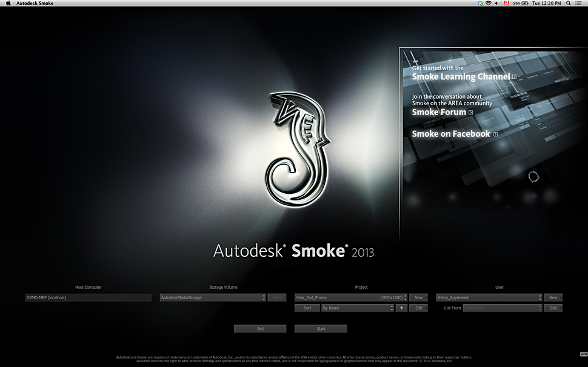Open the Notification Center list icon
The width and height of the screenshot is (588, 367).
point(580,4)
